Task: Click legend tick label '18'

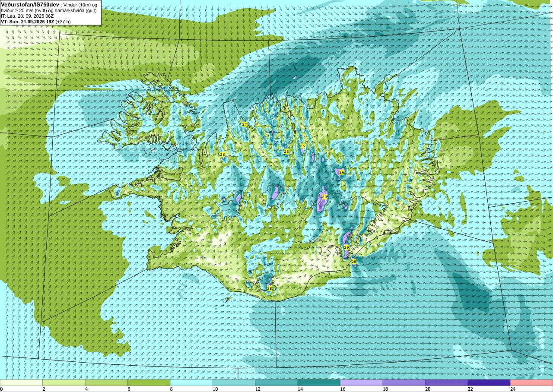Action: coord(385,389)
